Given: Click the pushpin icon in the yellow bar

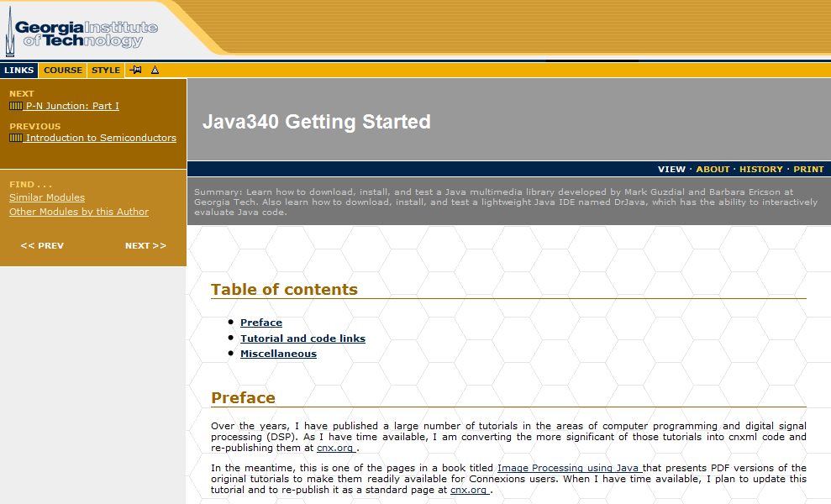Looking at the screenshot, I should click(x=135, y=70).
